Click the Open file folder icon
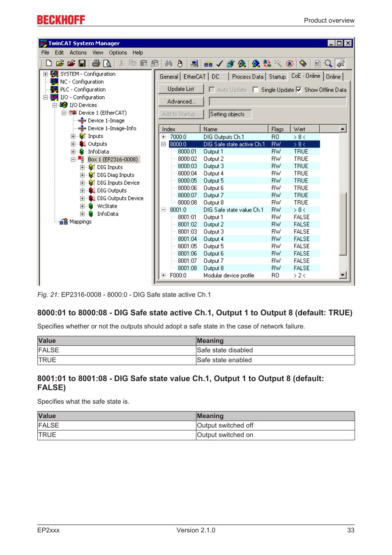This screenshot has width=392, height=555. pos(60,63)
